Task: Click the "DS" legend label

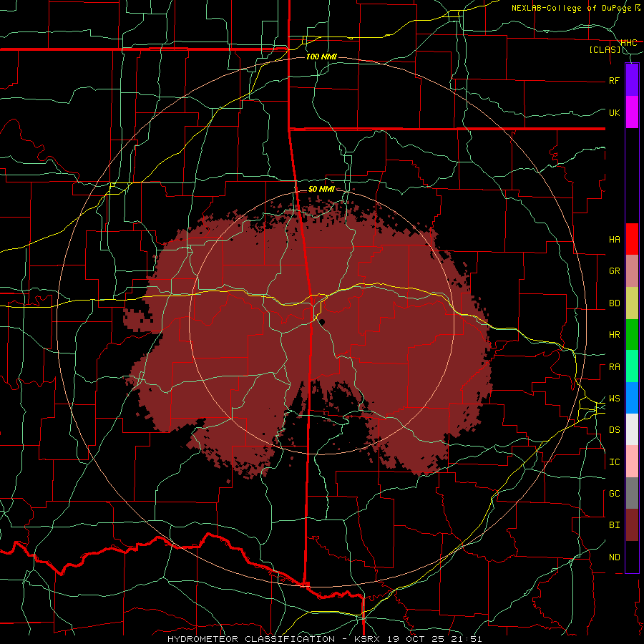Action: tap(614, 430)
